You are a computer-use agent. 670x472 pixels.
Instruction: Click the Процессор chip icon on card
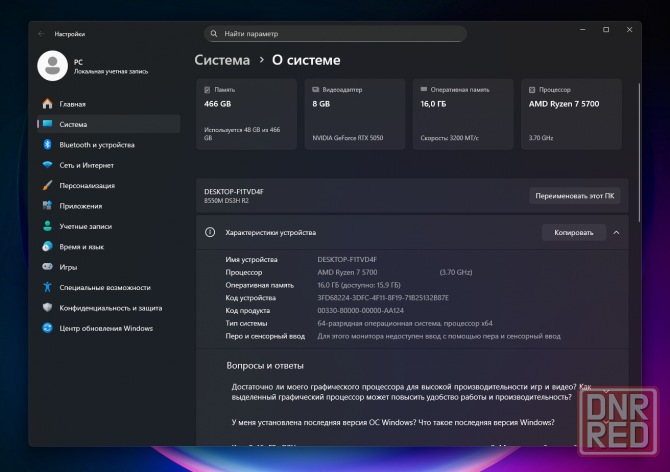(x=532, y=90)
